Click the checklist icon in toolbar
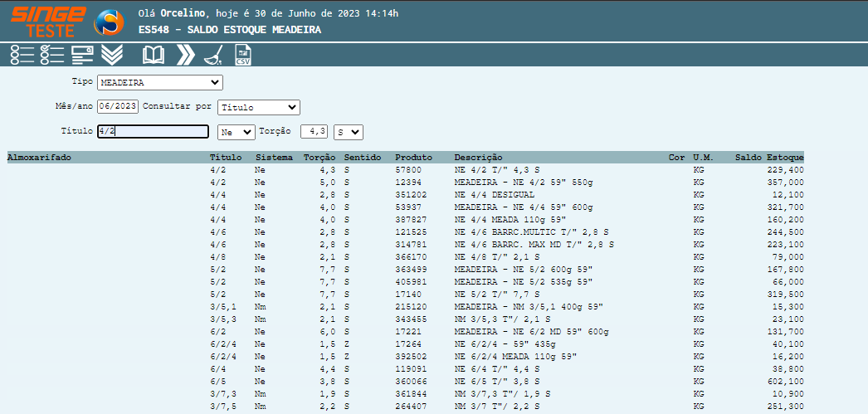This screenshot has height=414, width=868. [51, 56]
